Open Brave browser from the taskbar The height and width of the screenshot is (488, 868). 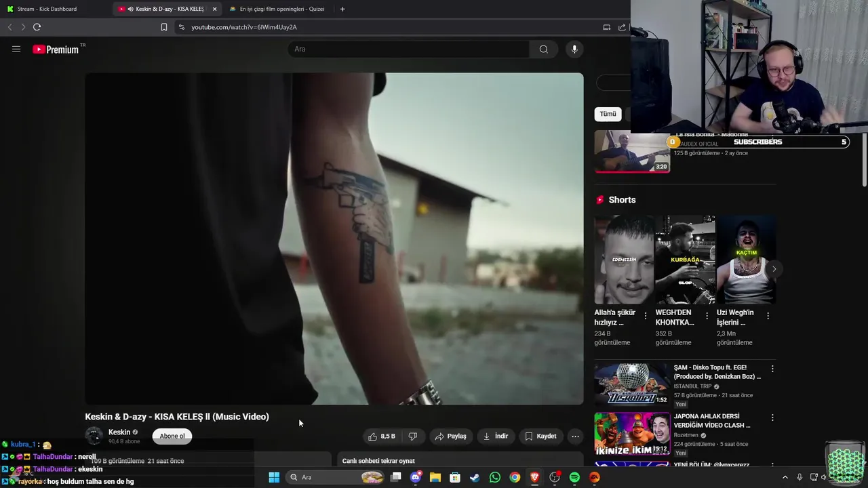pyautogui.click(x=534, y=477)
